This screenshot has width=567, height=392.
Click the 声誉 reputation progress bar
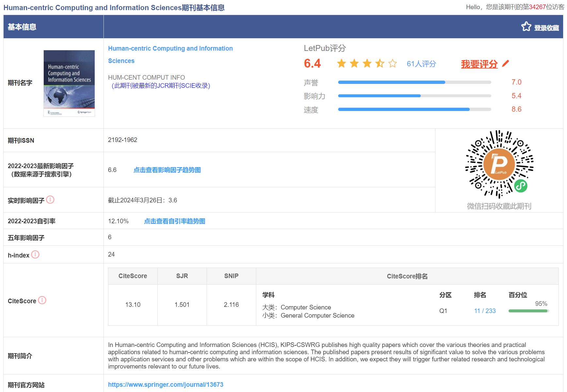(415, 82)
